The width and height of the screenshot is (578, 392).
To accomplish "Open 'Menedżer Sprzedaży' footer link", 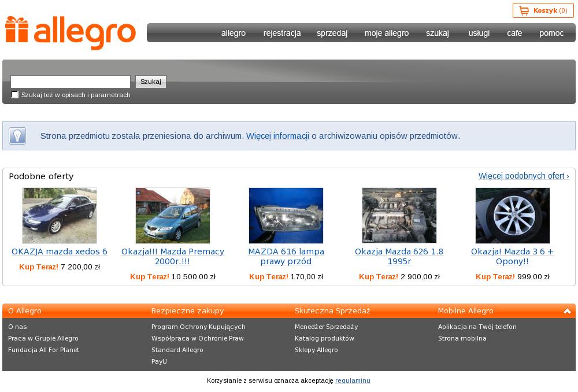I will click(x=326, y=327).
